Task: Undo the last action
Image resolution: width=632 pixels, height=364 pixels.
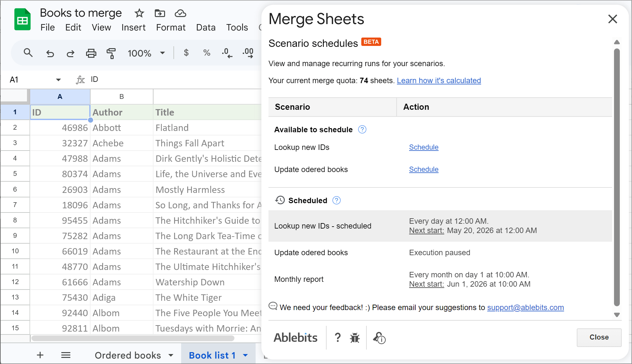Action: (50, 53)
